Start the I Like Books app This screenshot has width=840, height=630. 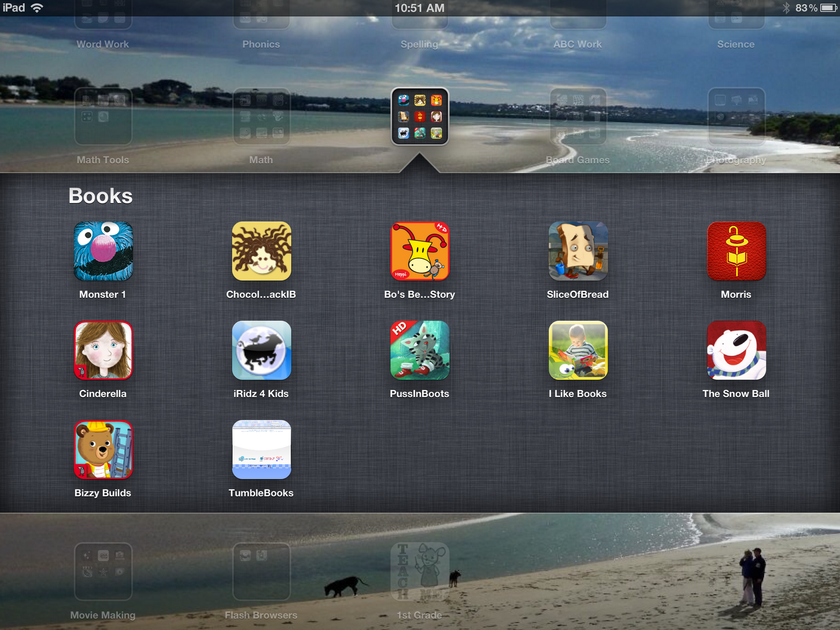pyautogui.click(x=577, y=350)
